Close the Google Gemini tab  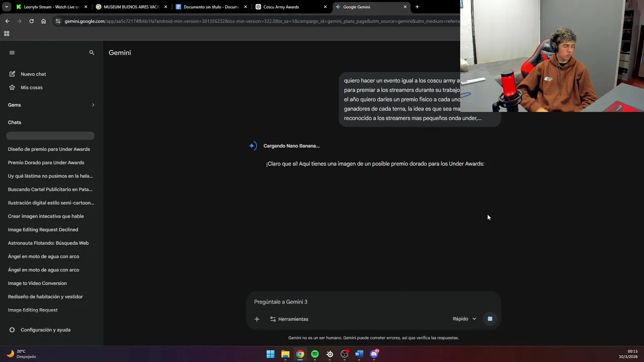click(405, 7)
